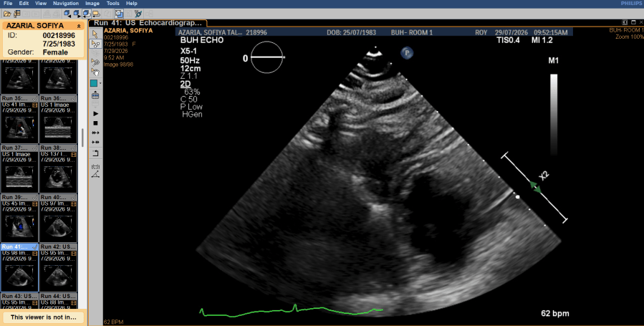644x326 pixels.
Task: Select the arrow pointer tool
Action: (95, 34)
